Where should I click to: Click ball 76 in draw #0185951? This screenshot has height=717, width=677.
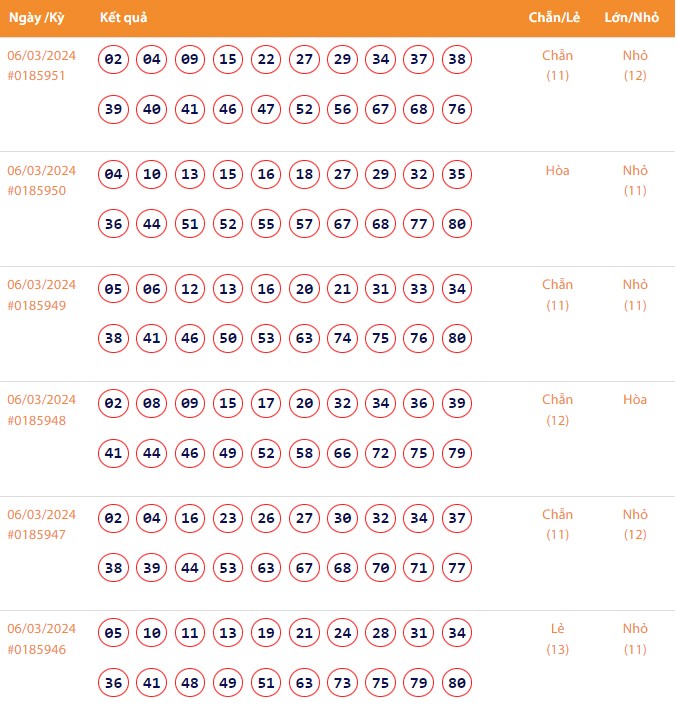[457, 109]
